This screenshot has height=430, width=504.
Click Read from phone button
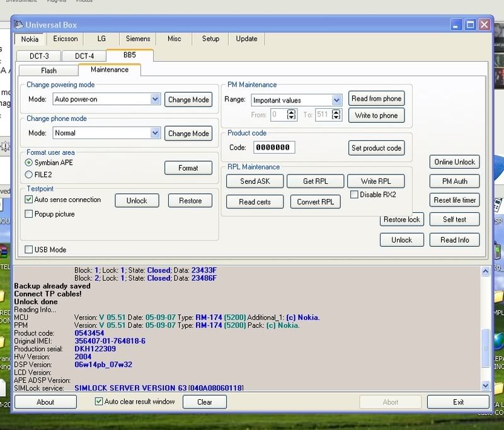click(x=376, y=99)
